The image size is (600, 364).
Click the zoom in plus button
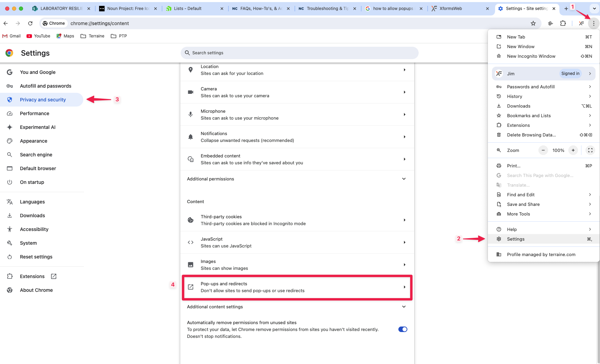(x=573, y=150)
